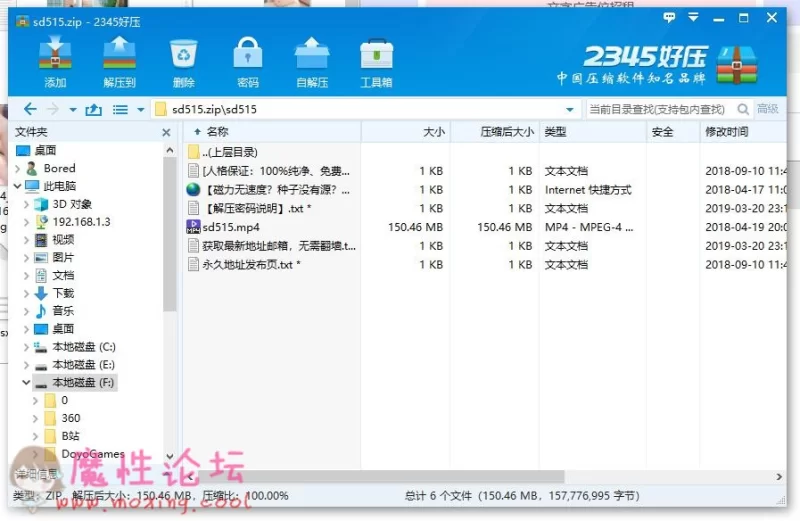800x521 pixels.
Task: Open the view mode dropdown arrow
Action: point(141,110)
